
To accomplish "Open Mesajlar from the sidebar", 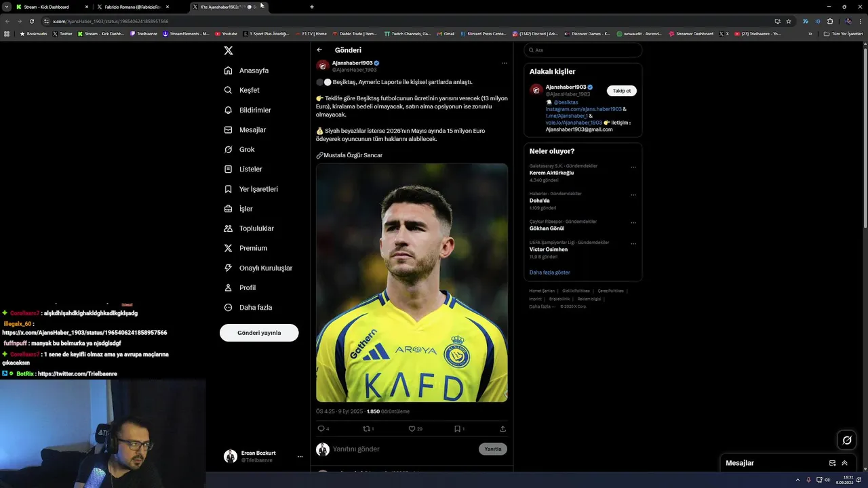I will [x=245, y=129].
